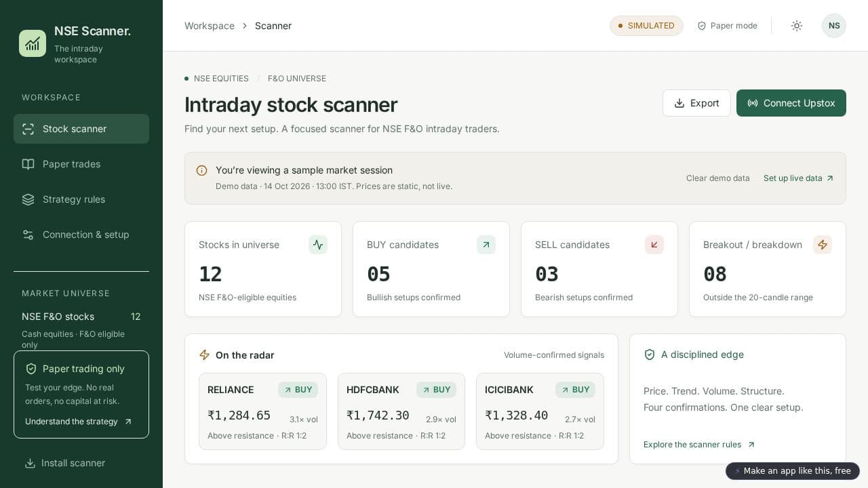868x488 pixels.
Task: Click the lightning icon on Breakout / breakdown card
Action: [823, 245]
